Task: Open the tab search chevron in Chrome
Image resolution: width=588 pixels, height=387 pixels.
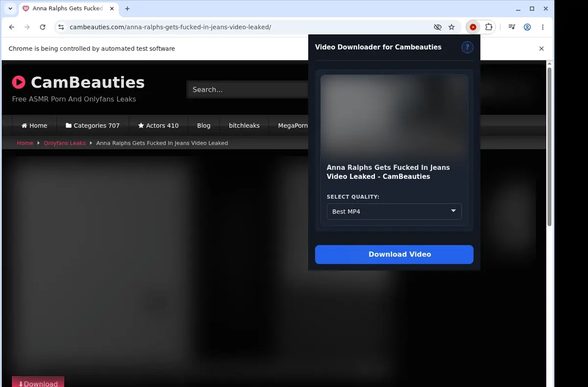Action: [10, 9]
